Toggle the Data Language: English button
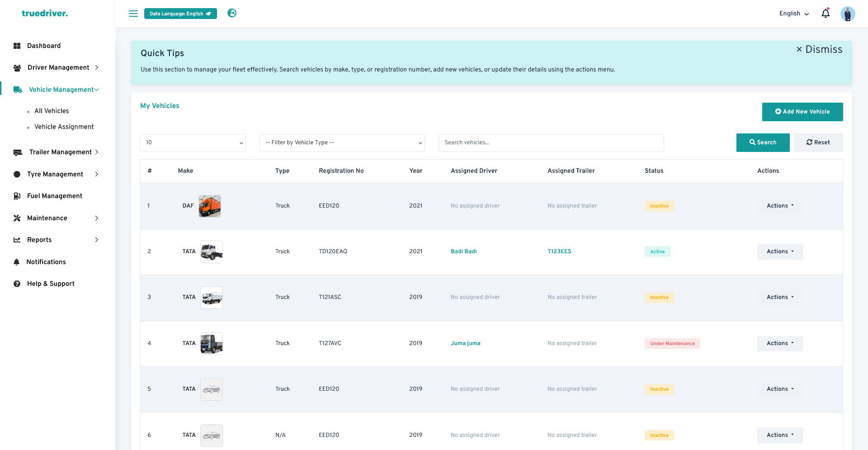 point(180,14)
